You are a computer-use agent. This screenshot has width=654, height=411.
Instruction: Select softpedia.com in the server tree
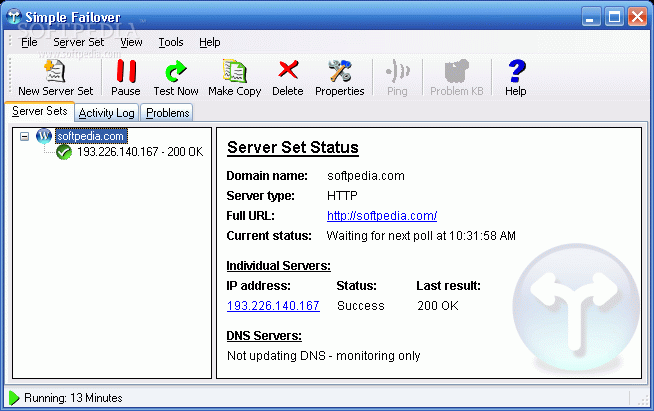(91, 136)
